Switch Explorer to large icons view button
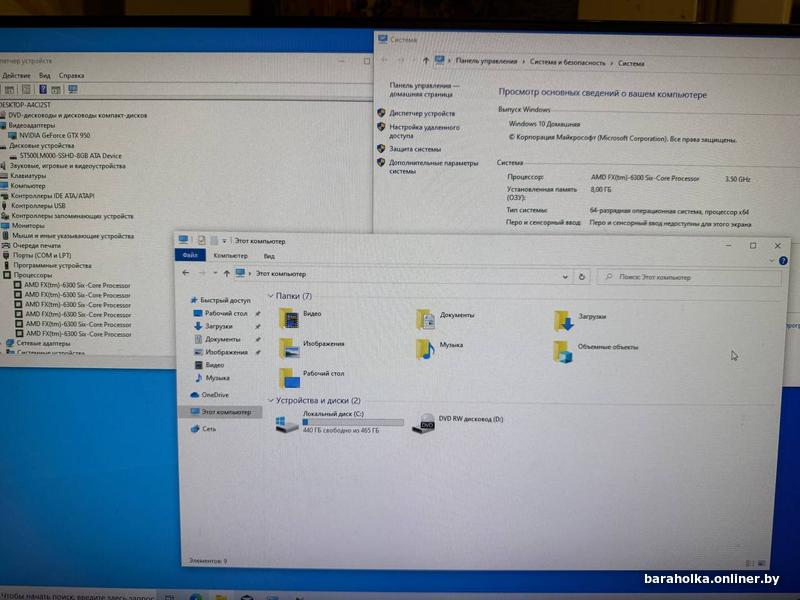This screenshot has width=800, height=600. (x=762, y=563)
